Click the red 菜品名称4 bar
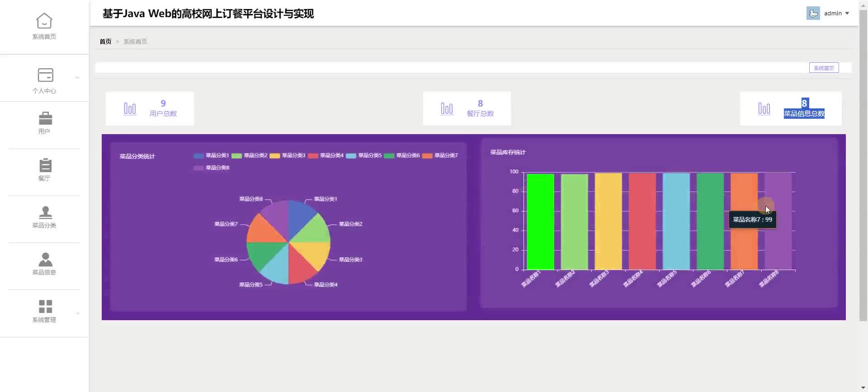Image resolution: width=868 pixels, height=392 pixels. click(642, 221)
